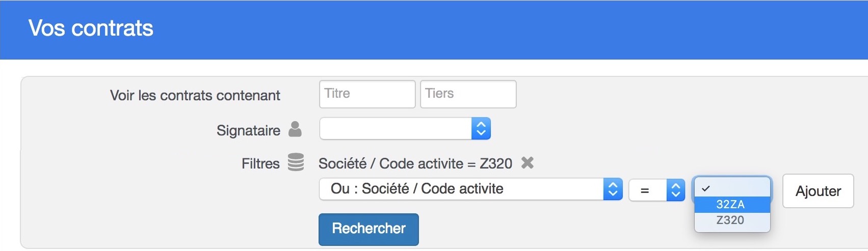Open the '=' operator dropdown
The height and width of the screenshot is (251, 868).
coord(657,190)
